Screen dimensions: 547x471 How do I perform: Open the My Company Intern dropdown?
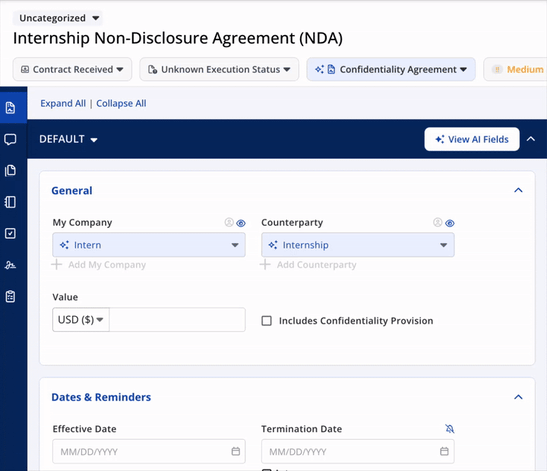[149, 245]
